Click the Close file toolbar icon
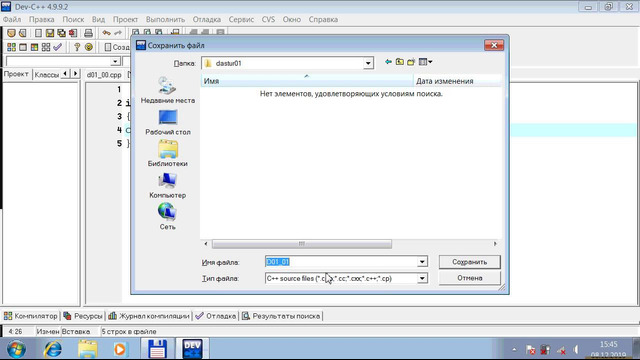 (73, 33)
